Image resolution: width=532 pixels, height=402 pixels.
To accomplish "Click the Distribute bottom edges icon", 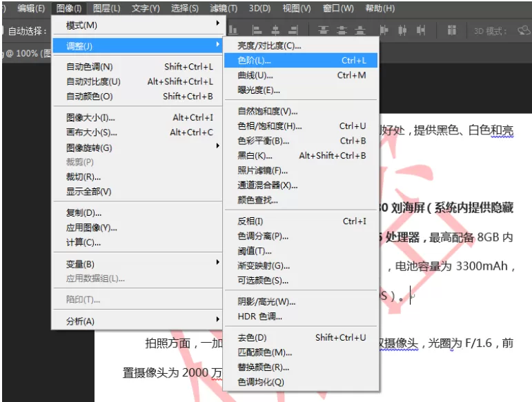I will (x=360, y=30).
